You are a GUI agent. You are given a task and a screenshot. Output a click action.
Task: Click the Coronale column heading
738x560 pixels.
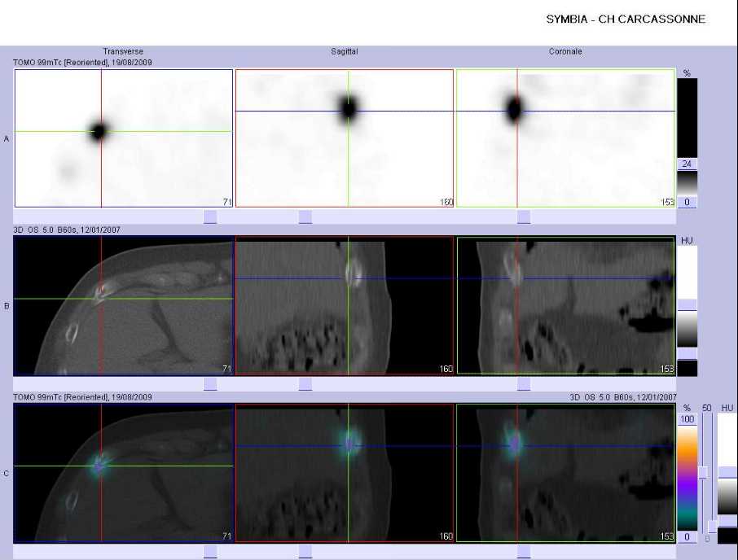pos(565,51)
